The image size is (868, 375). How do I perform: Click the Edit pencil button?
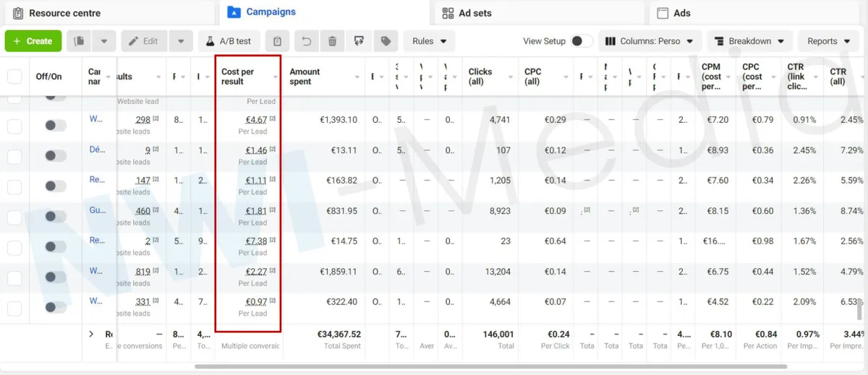coord(143,41)
